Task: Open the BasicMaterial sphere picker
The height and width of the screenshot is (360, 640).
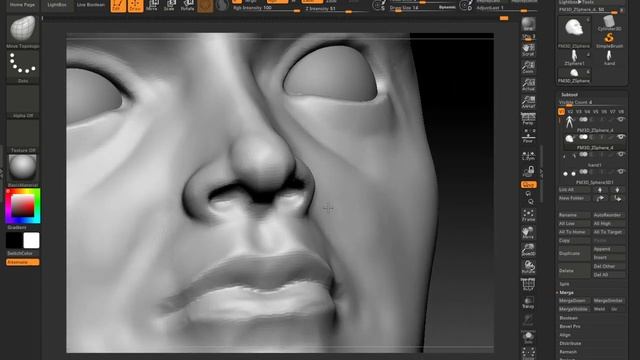Action: pos(23,169)
